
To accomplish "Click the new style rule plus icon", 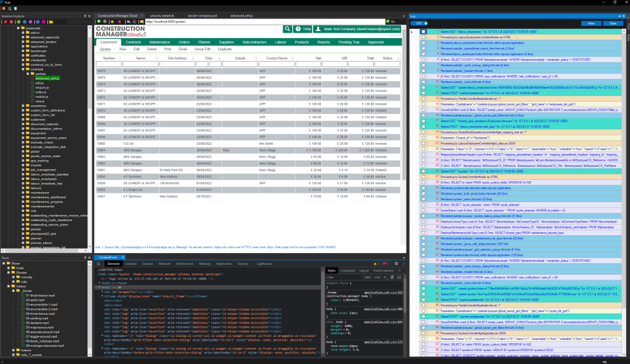I will pyautogui.click(x=385, y=277).
